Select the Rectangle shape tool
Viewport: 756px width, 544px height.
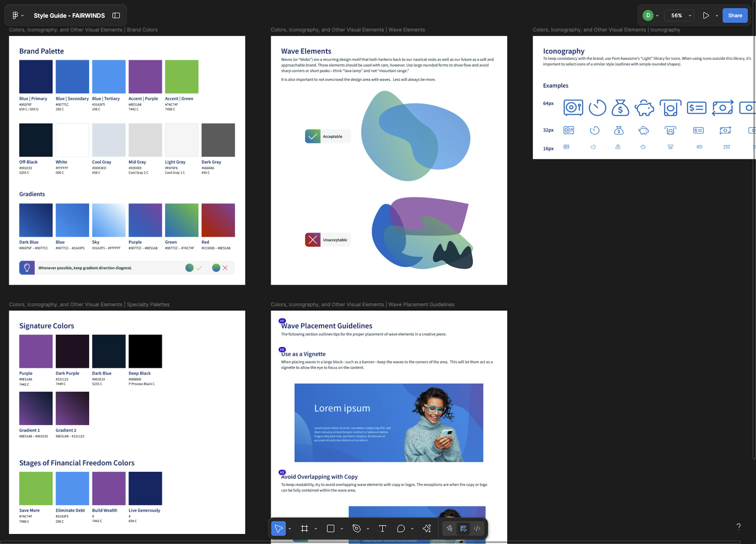(x=330, y=528)
